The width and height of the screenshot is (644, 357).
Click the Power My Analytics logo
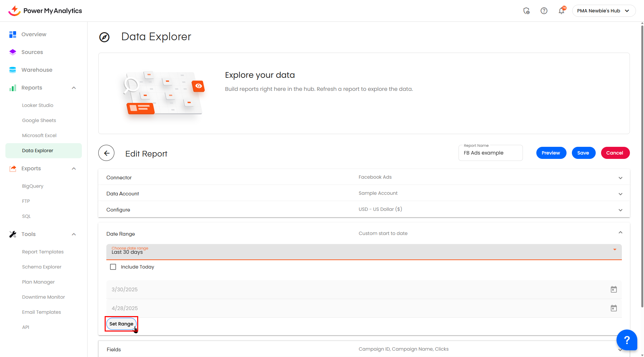tap(45, 11)
